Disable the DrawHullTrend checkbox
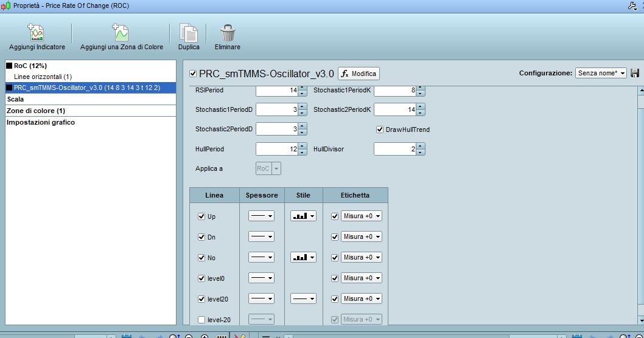The height and width of the screenshot is (338, 644). point(380,129)
